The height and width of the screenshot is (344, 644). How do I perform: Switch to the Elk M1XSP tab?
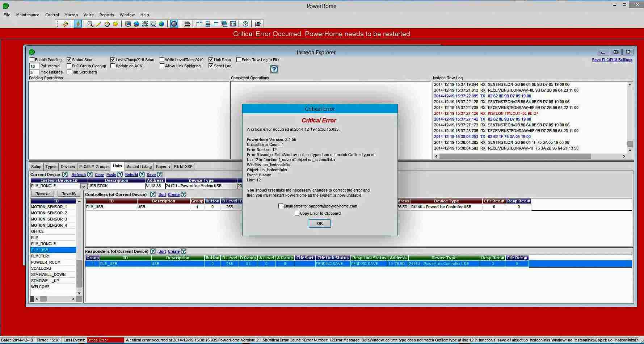tap(183, 167)
